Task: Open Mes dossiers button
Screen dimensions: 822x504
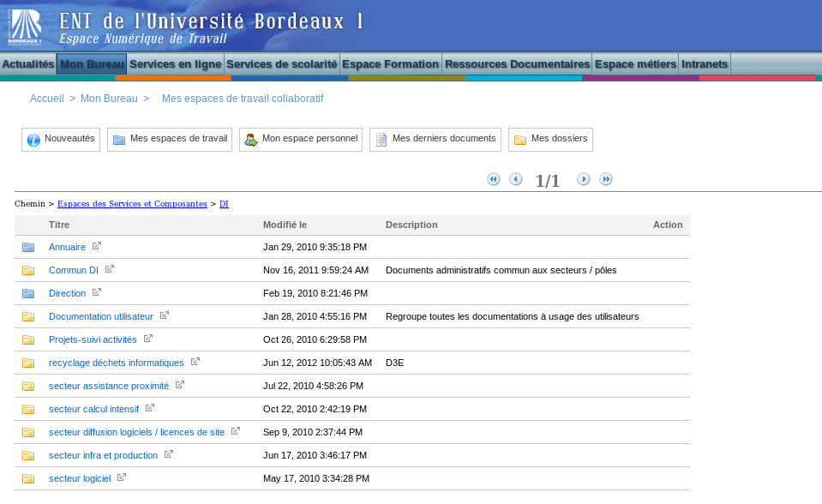Action: pos(550,140)
